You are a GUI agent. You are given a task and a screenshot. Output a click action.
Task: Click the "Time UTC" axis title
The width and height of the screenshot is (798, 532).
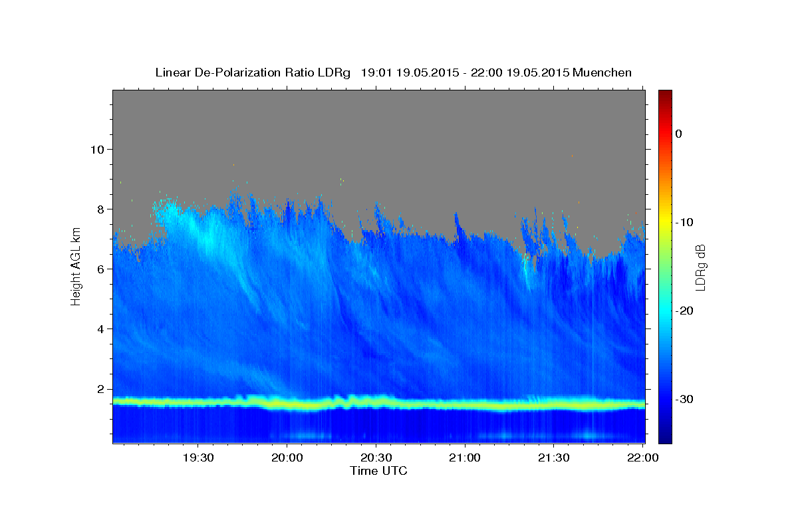point(378,471)
